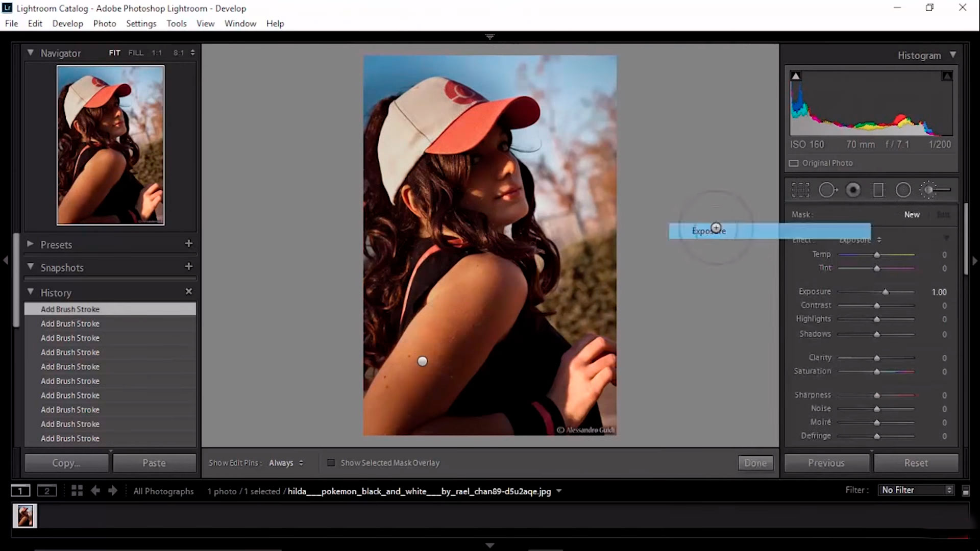The width and height of the screenshot is (980, 551).
Task: Go forward to next photo arrow
Action: pos(113,491)
